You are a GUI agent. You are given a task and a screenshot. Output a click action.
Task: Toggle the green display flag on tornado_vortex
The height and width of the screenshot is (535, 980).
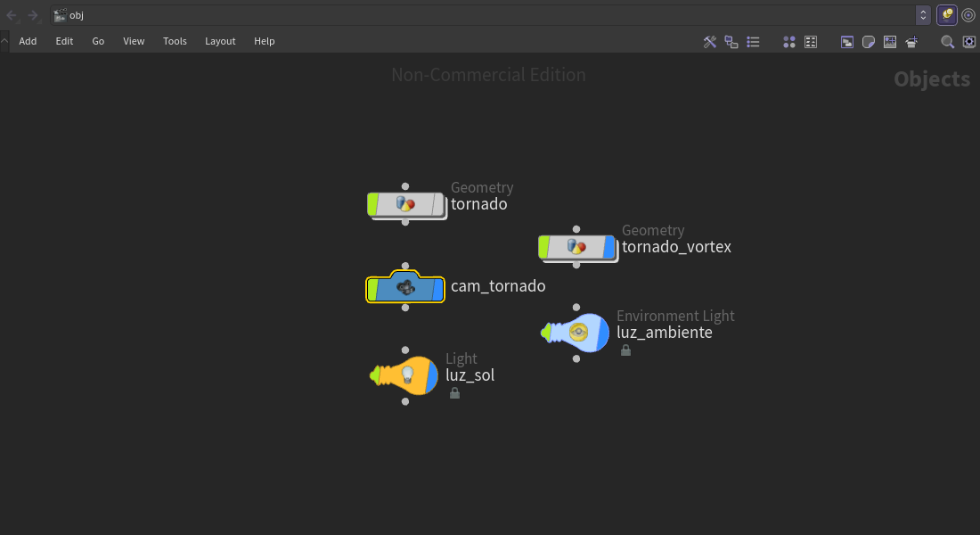point(543,247)
